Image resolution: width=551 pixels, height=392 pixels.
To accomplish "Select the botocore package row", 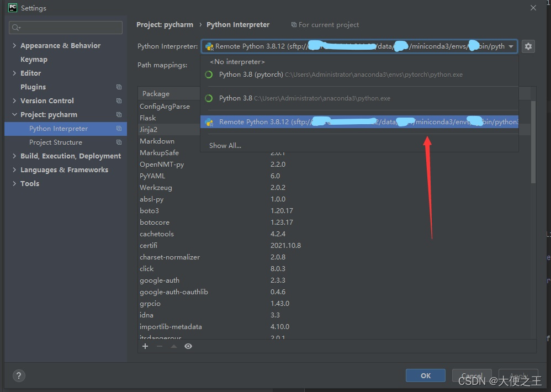I will 334,223.
